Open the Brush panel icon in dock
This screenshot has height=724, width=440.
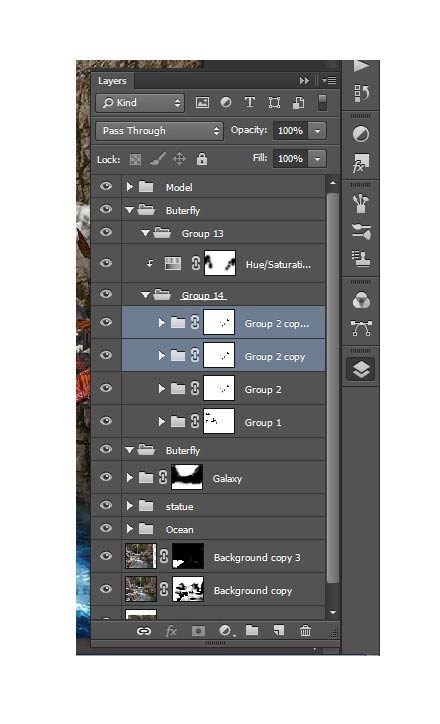click(x=361, y=204)
